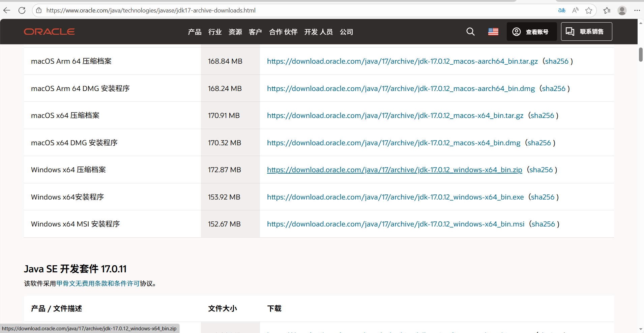Click the page vertical scrollbar thumb
644x333 pixels.
[x=641, y=55]
